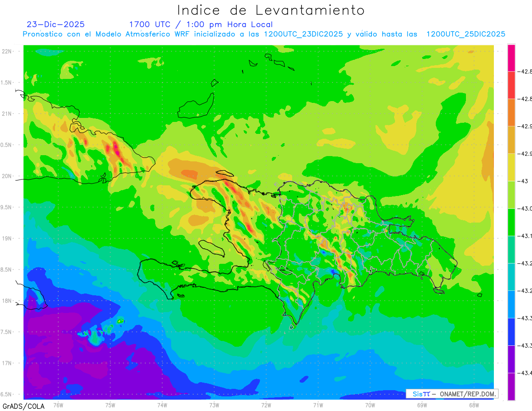Image resolution: width=532 pixels, height=411 pixels.
Task: Click the '-43.1' color bar value
Action: coord(525,236)
